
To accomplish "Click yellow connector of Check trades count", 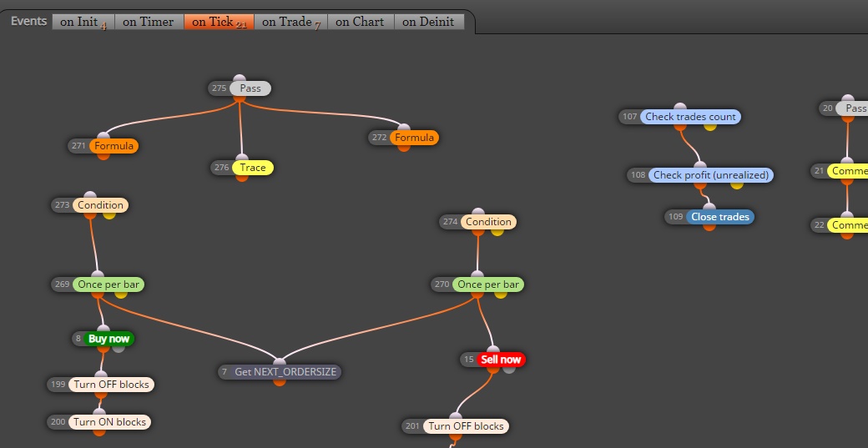I will 710,127.
